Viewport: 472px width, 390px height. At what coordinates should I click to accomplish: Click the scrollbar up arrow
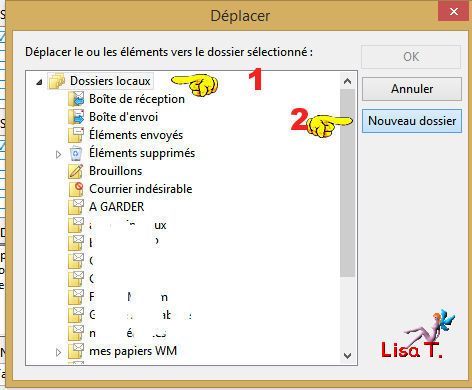[x=347, y=81]
